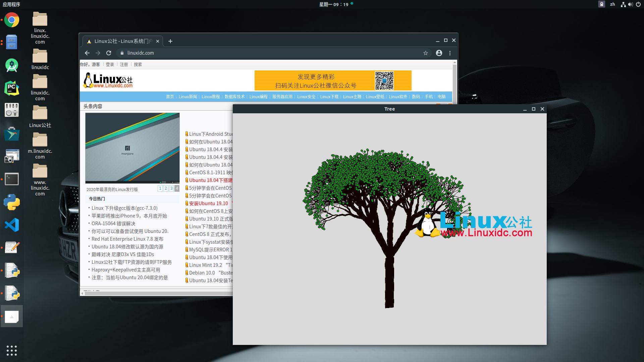
Task: Open Chrome three-dot menu
Action: pyautogui.click(x=450, y=53)
